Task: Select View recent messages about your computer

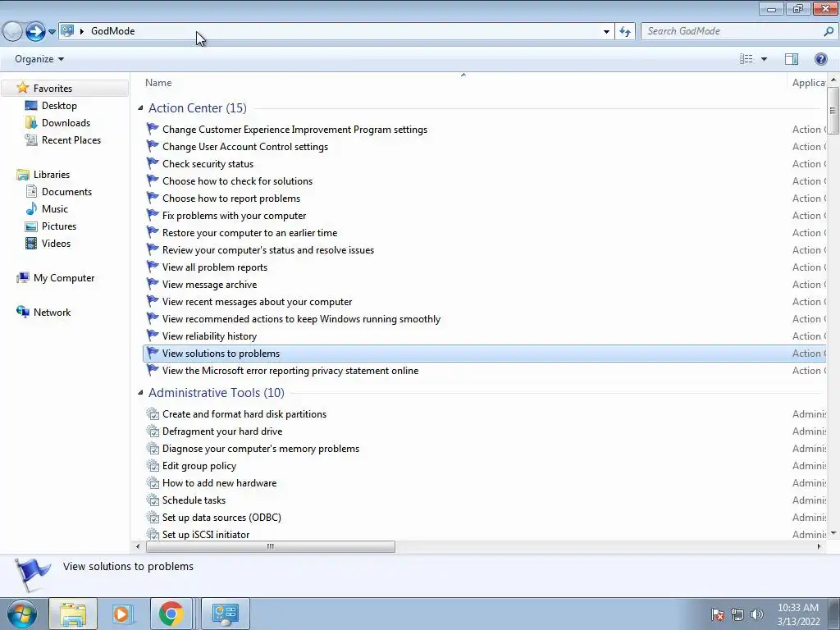Action: tap(257, 302)
